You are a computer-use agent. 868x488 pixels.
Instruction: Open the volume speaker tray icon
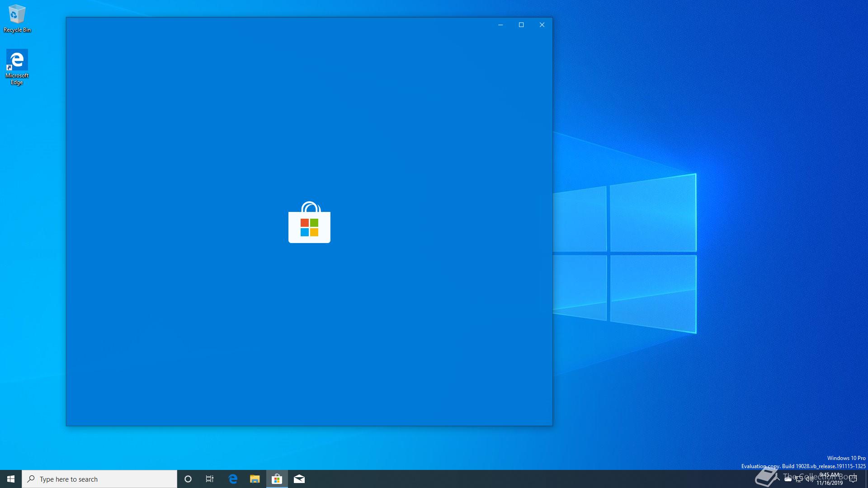click(x=810, y=479)
